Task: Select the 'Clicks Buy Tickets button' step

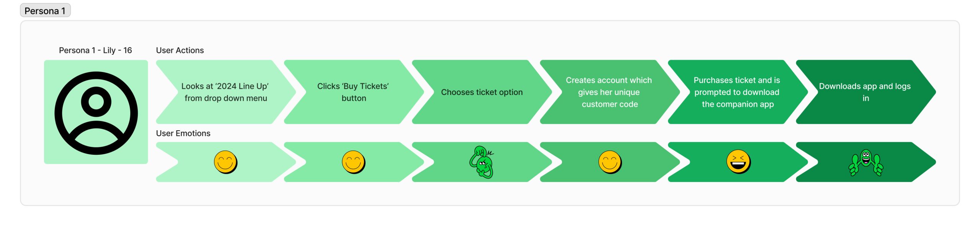Action: pos(353,92)
